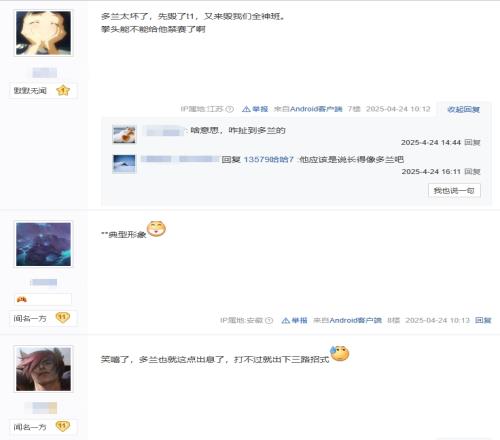Open the first poster's anime avatar
Screen dimensions: 500x440
[x=43, y=33]
